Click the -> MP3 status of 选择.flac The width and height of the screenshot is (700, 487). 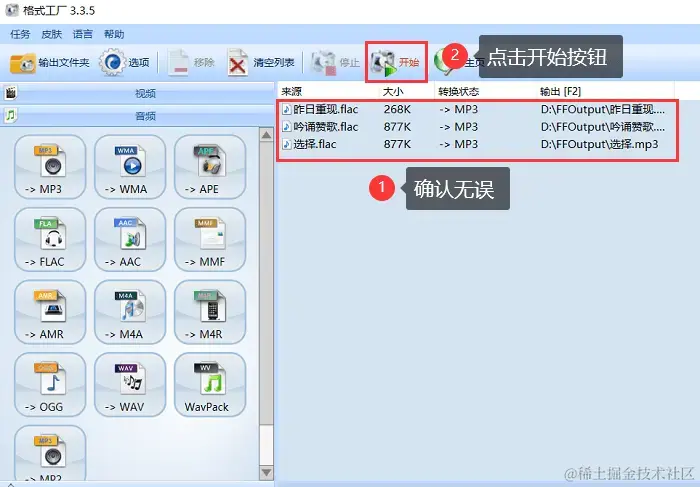point(458,145)
